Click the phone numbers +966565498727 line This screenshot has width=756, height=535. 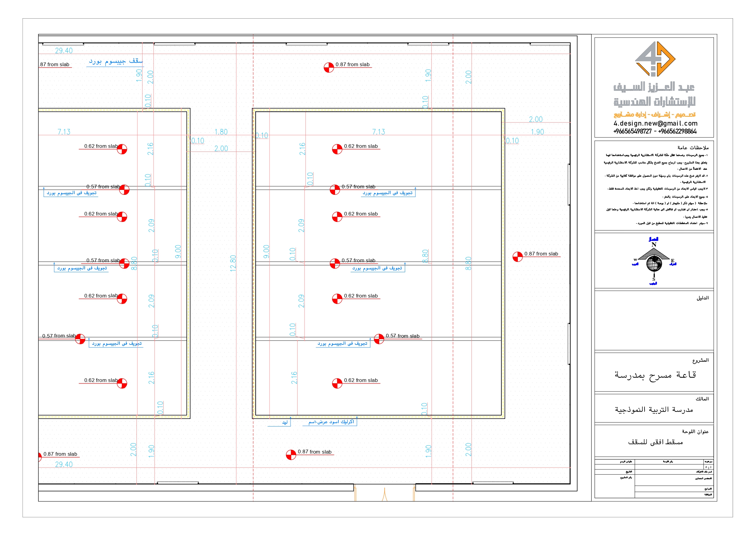655,131
